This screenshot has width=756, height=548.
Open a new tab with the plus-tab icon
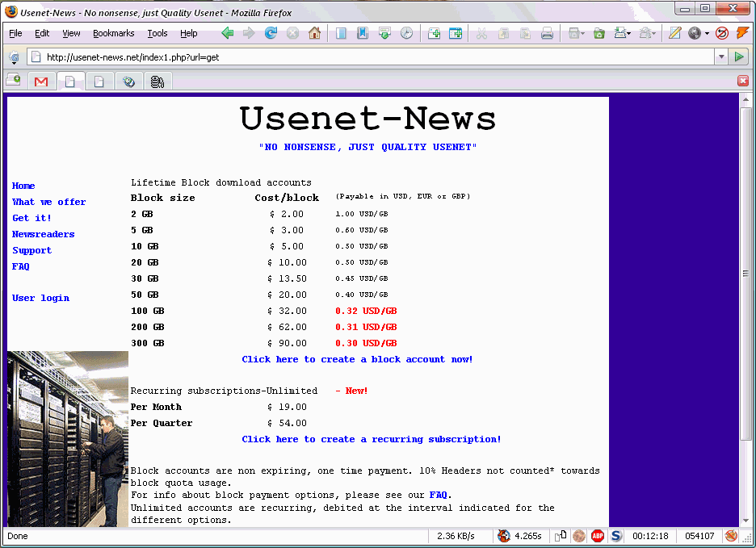(x=434, y=33)
